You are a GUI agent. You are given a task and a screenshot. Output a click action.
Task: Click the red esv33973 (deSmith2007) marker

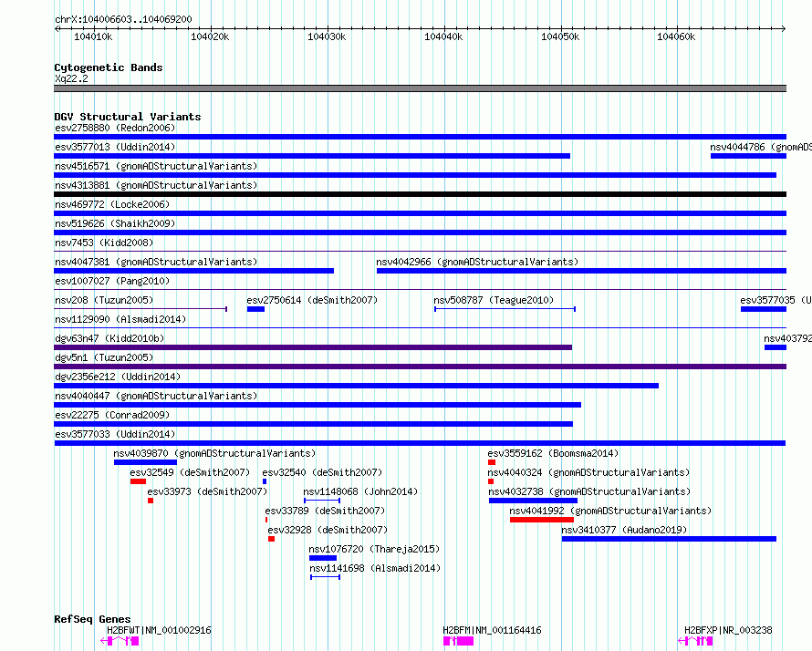[151, 501]
